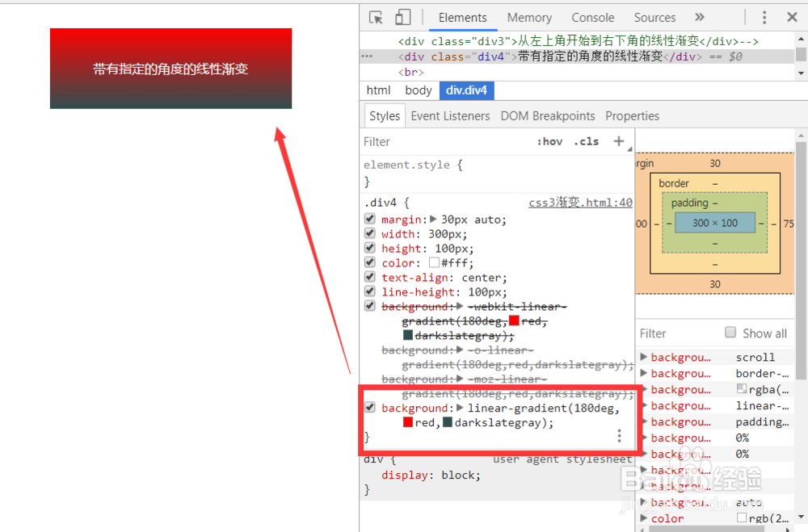Toggle the linear-gradient background checkbox
Image resolution: width=808 pixels, height=532 pixels.
(369, 407)
